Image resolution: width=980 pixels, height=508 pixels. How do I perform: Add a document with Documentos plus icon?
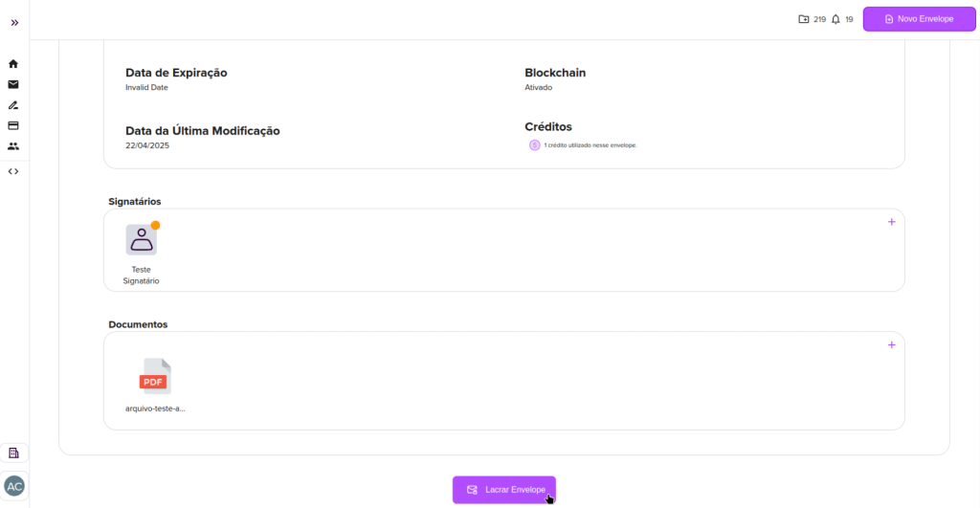coord(891,344)
